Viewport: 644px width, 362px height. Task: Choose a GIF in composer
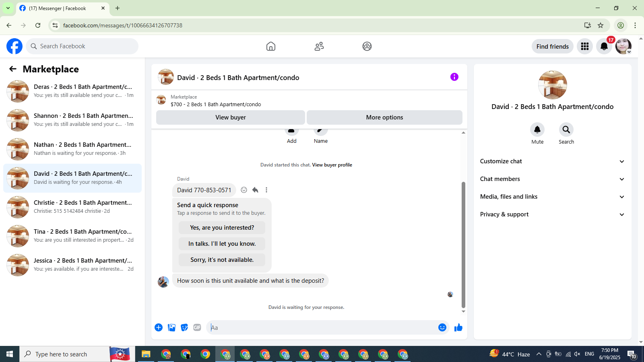tap(197, 327)
